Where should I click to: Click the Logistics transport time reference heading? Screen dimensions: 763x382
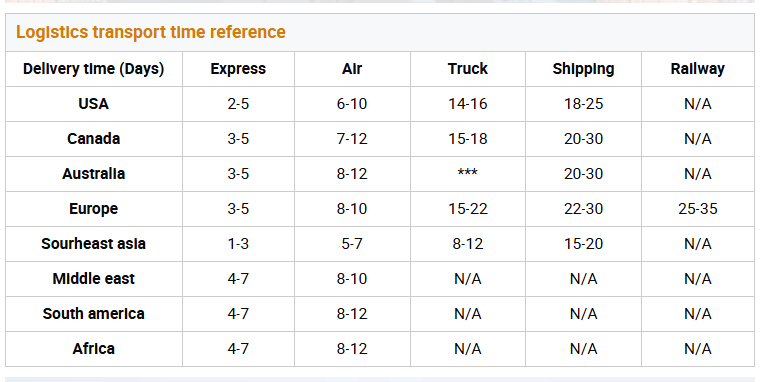[151, 32]
